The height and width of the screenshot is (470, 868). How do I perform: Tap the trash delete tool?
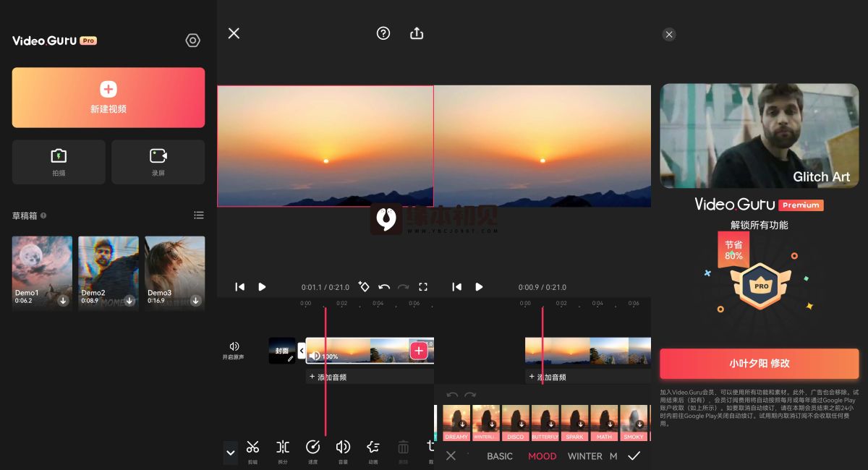pos(404,451)
